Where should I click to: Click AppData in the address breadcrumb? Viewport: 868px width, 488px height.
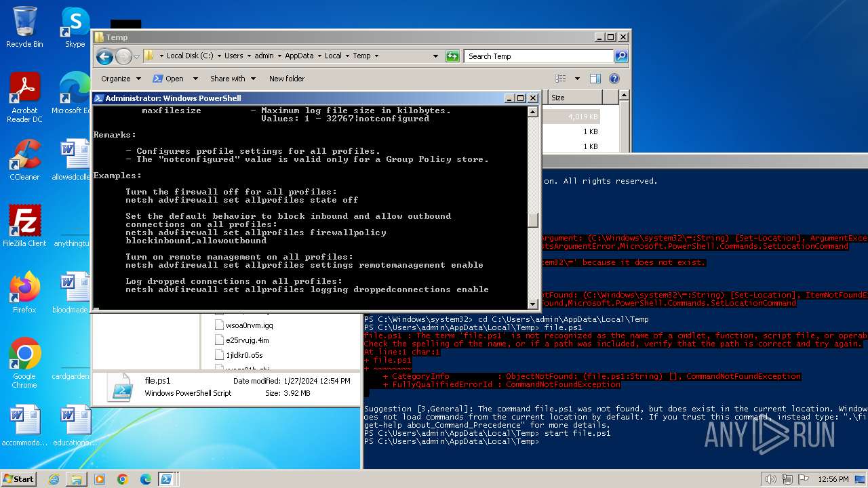pyautogui.click(x=299, y=56)
